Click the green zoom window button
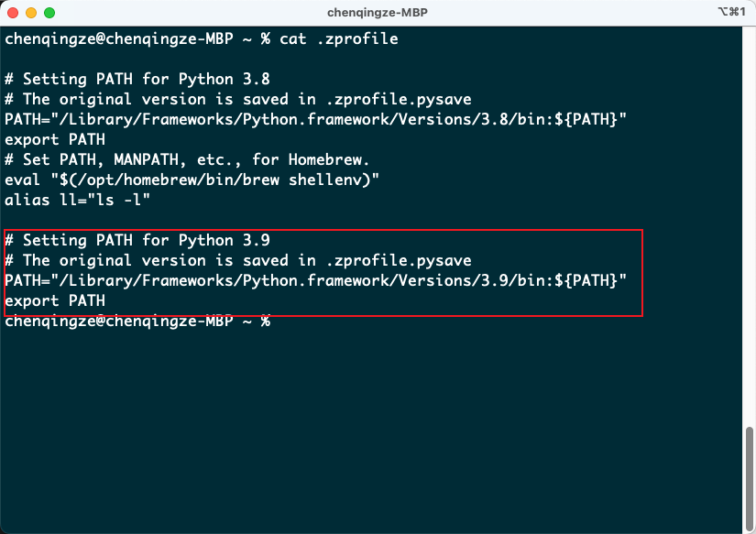 49,13
